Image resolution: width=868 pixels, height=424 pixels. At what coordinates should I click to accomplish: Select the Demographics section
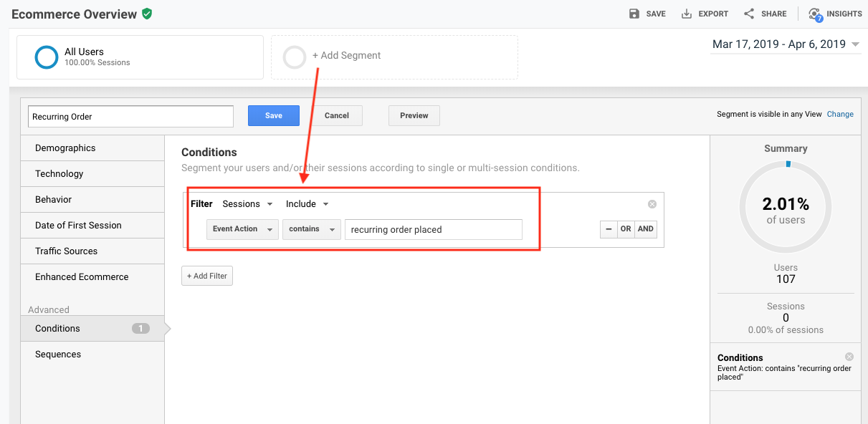click(92, 148)
